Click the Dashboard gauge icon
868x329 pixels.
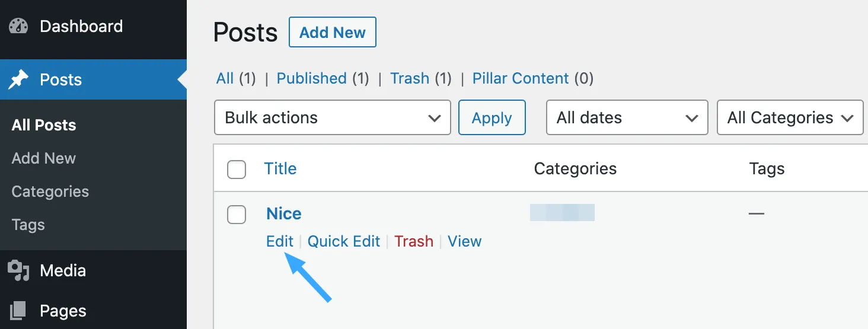[x=18, y=27]
